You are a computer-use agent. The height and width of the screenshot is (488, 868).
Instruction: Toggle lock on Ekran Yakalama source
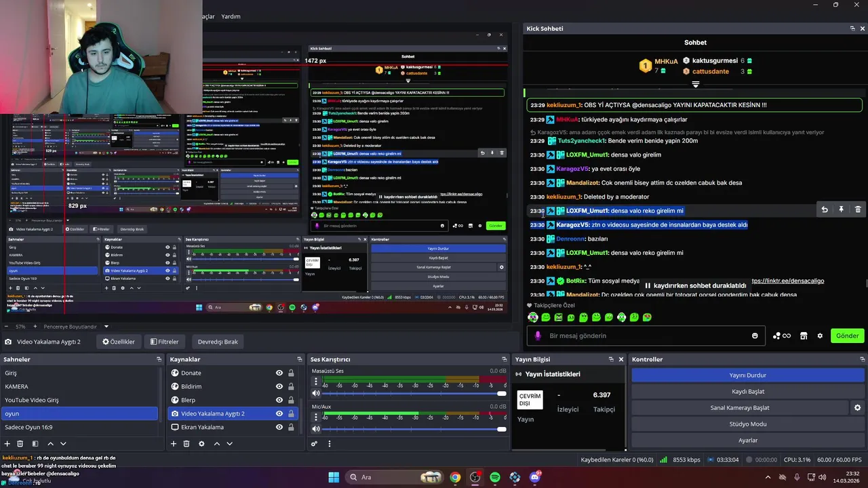click(x=291, y=427)
